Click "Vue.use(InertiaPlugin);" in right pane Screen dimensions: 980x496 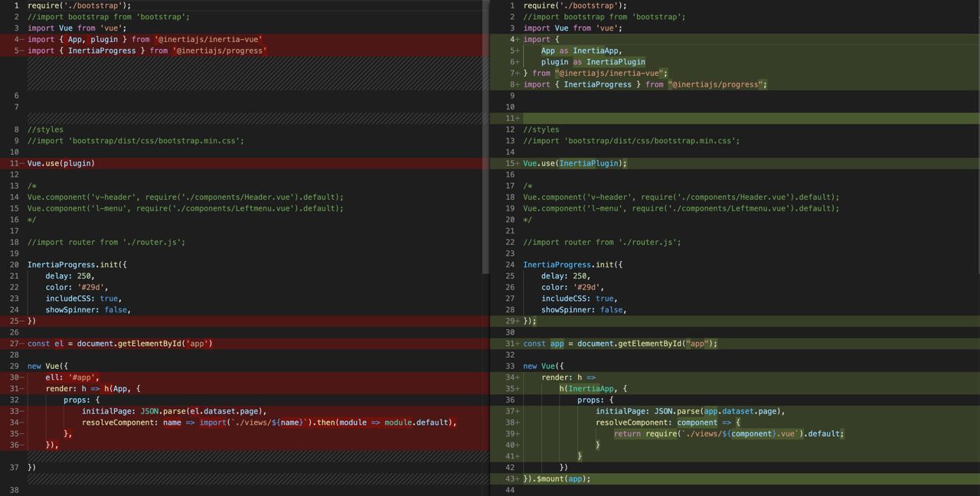(575, 163)
